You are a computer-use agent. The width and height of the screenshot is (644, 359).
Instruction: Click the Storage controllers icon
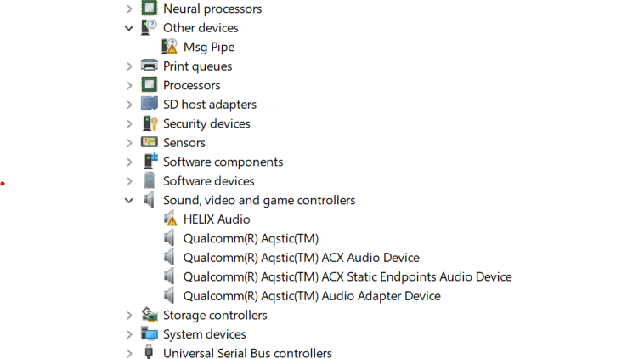150,315
